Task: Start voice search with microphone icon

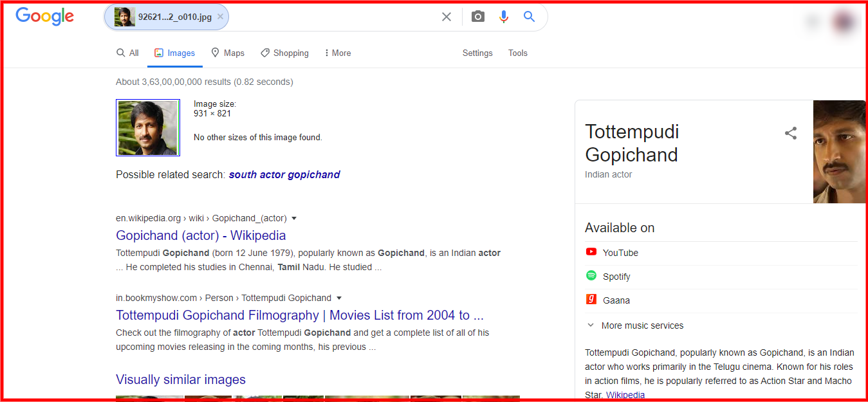Action: tap(504, 17)
